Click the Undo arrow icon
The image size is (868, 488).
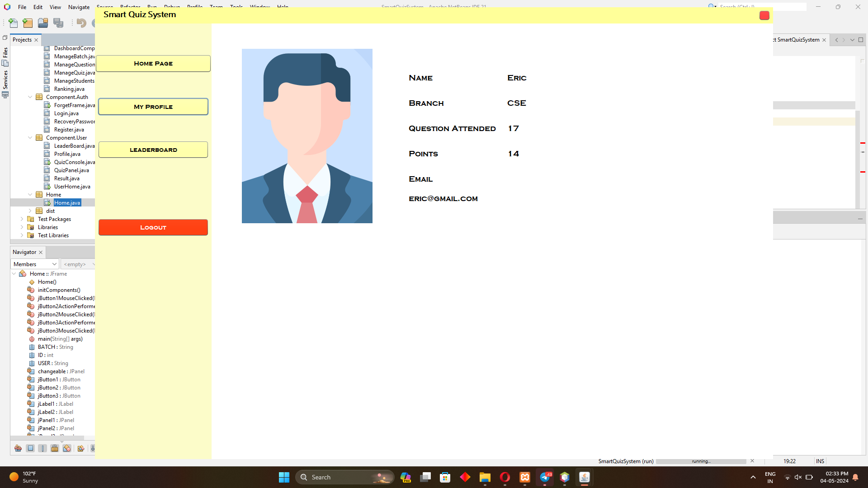(x=81, y=23)
